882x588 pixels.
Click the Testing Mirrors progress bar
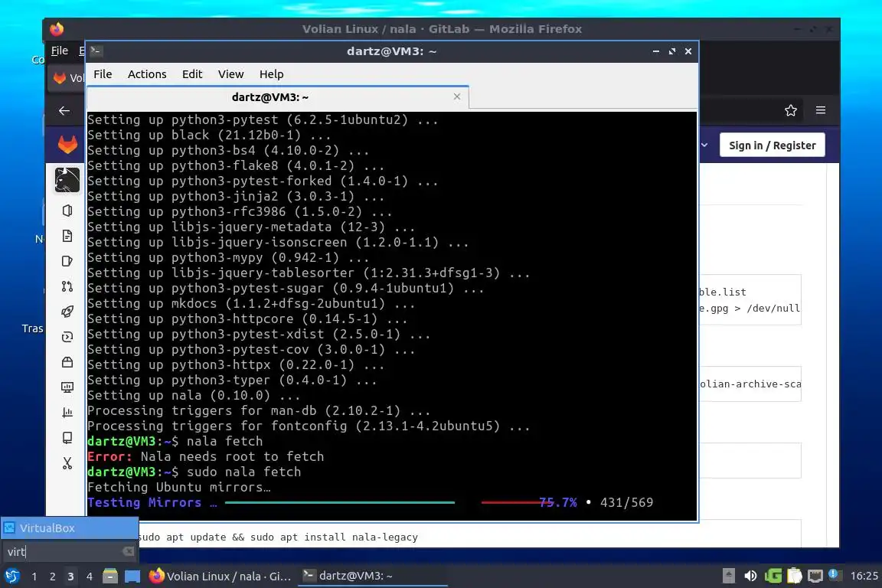tap(387, 502)
